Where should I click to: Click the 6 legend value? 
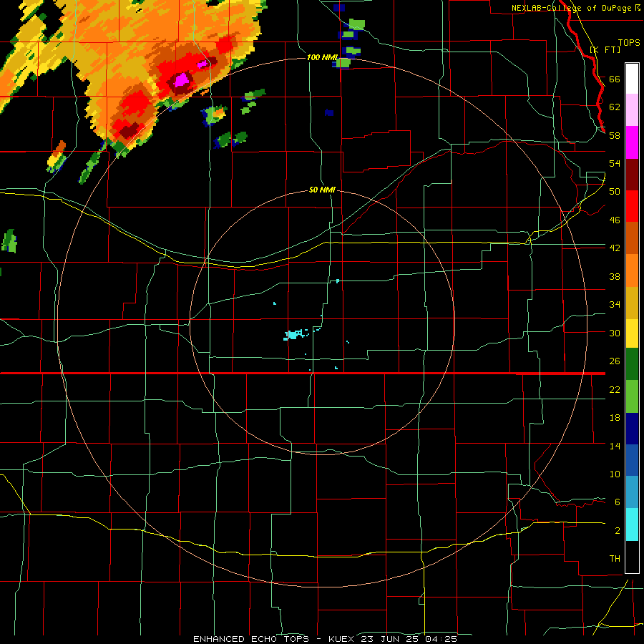tap(617, 502)
